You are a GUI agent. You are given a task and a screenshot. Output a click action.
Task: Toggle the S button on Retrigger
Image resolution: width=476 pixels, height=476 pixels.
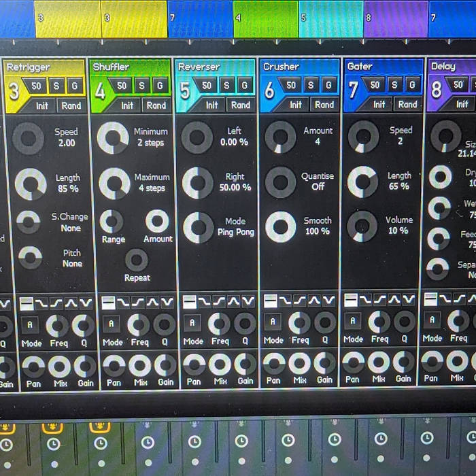pyautogui.click(x=57, y=86)
